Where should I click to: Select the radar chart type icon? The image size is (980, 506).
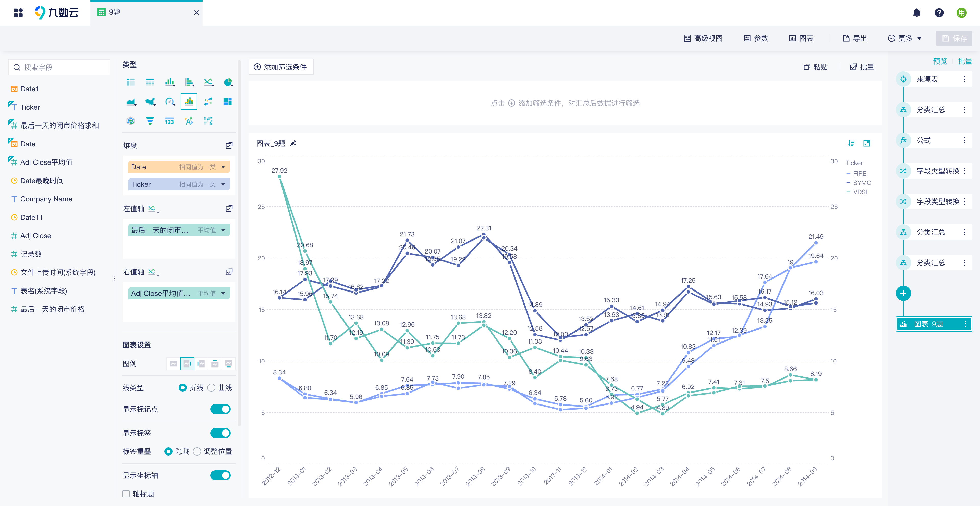[130, 121]
